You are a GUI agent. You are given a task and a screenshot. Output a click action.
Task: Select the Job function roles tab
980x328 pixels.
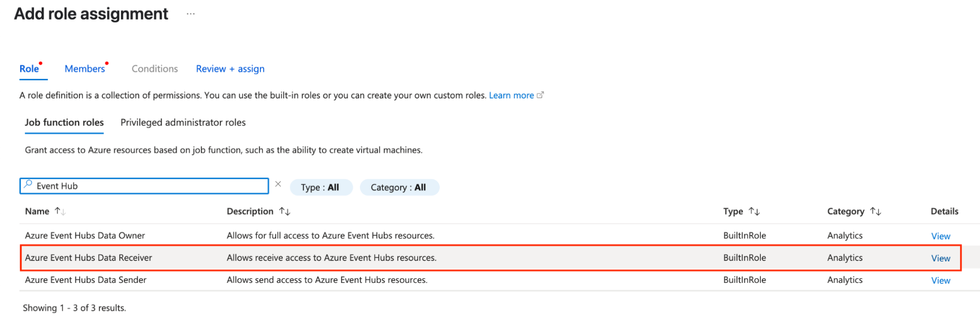[64, 122]
